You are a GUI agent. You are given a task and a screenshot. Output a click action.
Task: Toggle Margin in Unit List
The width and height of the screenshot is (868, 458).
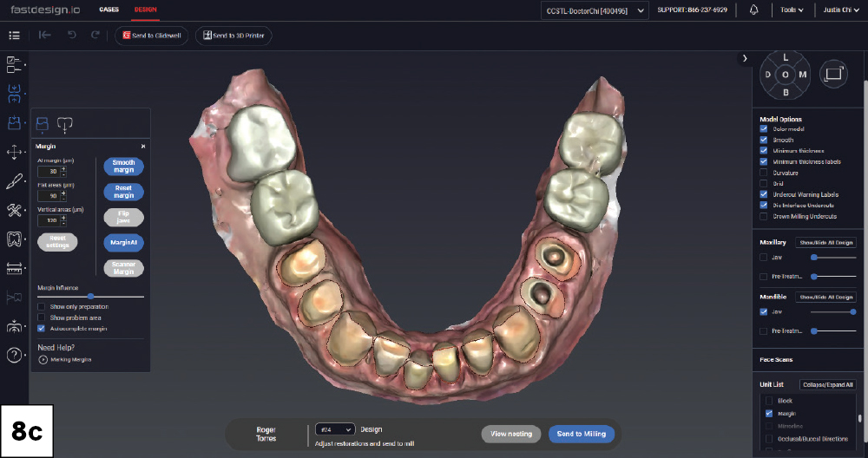point(769,413)
